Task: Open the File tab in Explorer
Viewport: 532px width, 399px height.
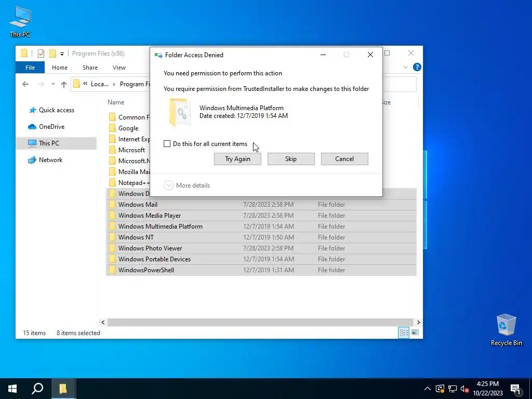Action: tap(30, 68)
